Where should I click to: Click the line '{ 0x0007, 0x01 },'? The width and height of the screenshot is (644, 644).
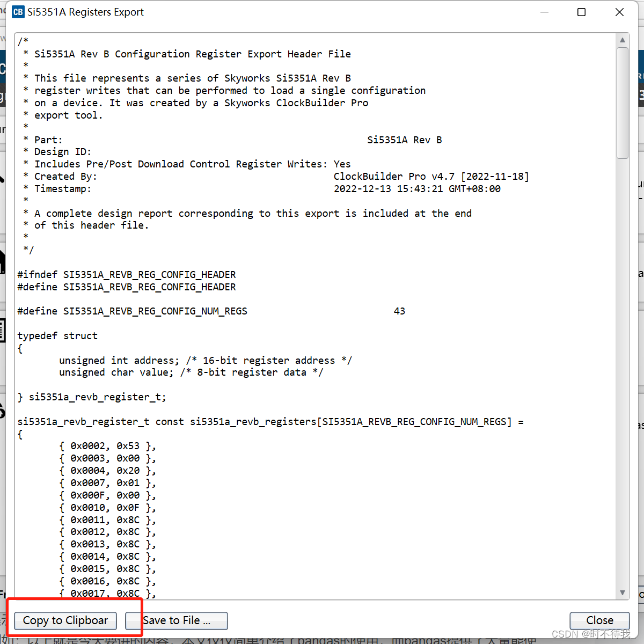click(107, 483)
